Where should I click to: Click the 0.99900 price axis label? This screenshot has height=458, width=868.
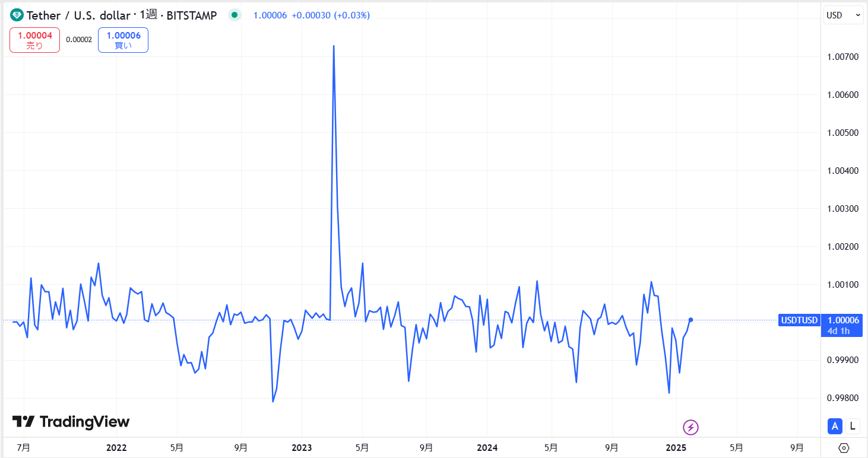coord(842,360)
